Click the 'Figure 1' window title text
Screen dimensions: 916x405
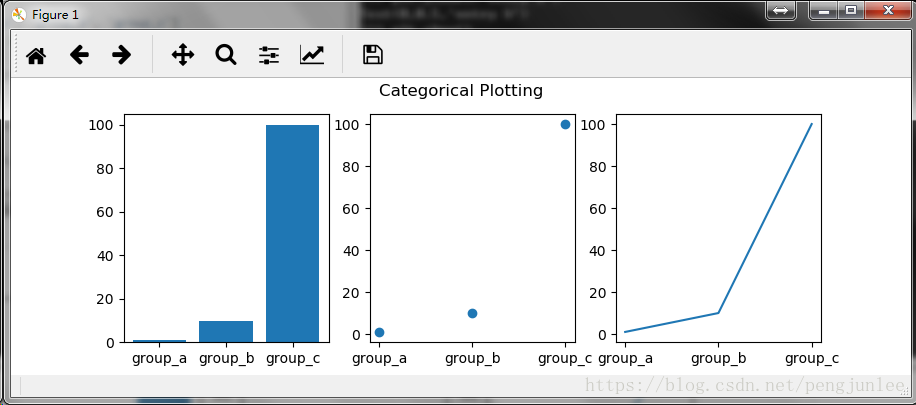tap(55, 15)
